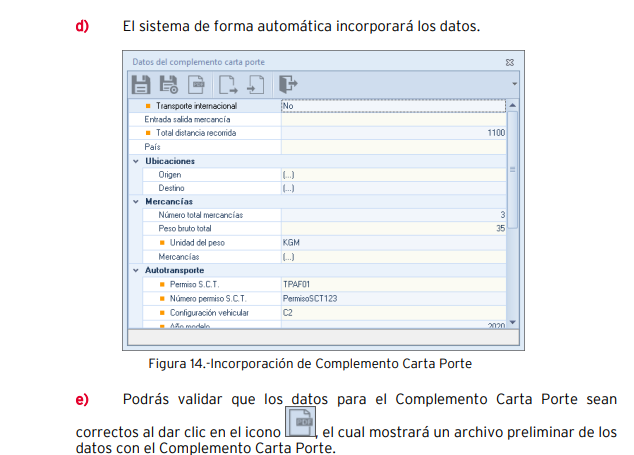Click scrollbar down arrow in property grid
The image size is (634, 455).
point(513,322)
